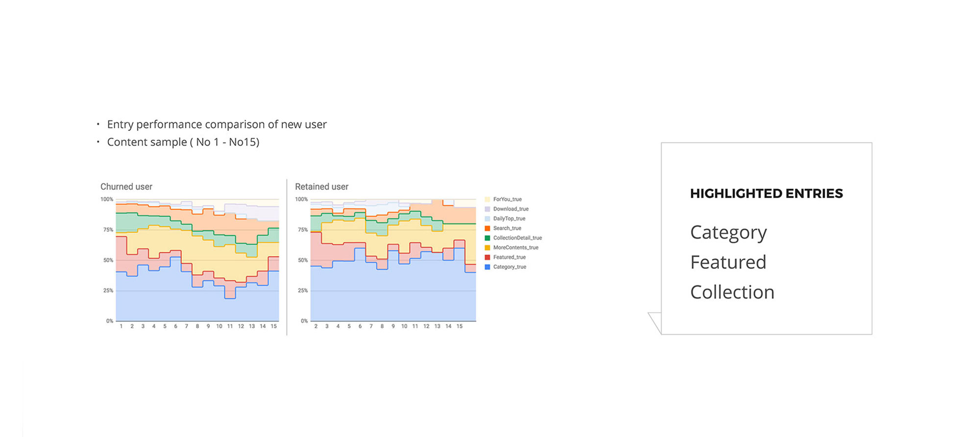The image size is (980, 437).
Task: Select Collection in the highlighted entries
Action: (x=732, y=292)
